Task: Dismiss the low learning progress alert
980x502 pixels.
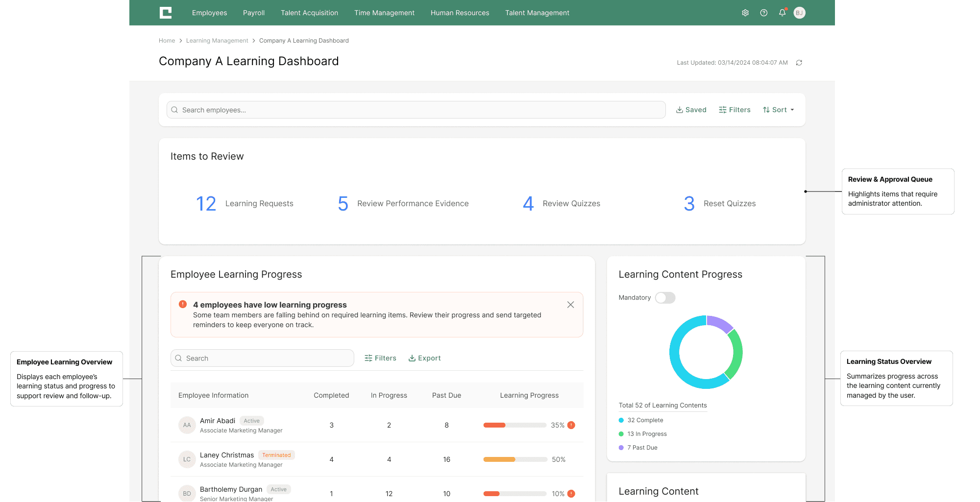Action: point(571,305)
